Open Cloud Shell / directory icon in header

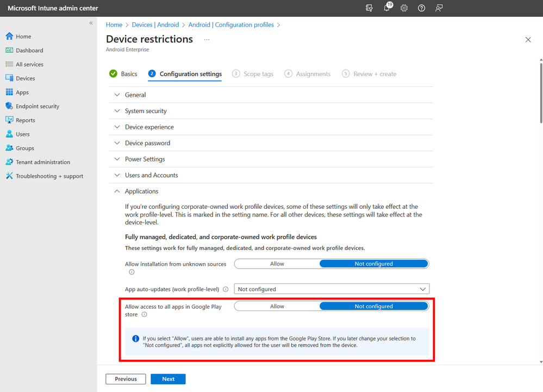(x=369, y=8)
